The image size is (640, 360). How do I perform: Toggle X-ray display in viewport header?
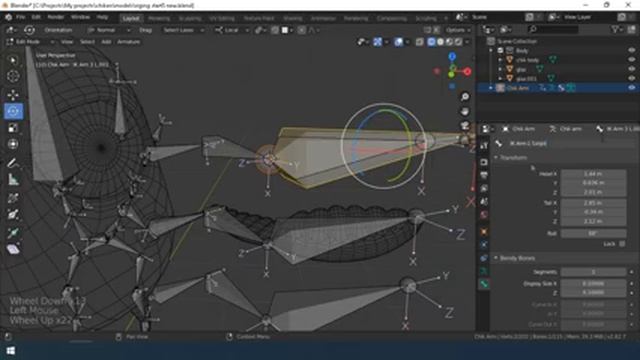pyautogui.click(x=419, y=42)
